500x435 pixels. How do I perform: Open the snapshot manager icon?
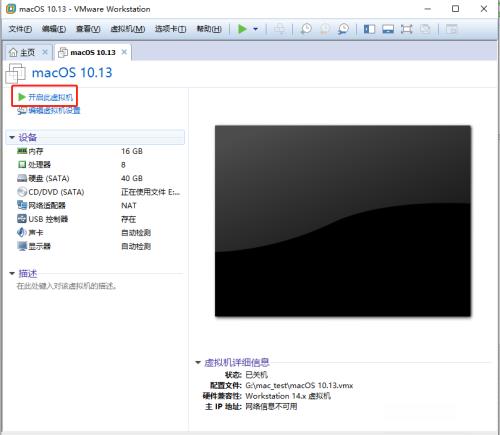click(343, 29)
